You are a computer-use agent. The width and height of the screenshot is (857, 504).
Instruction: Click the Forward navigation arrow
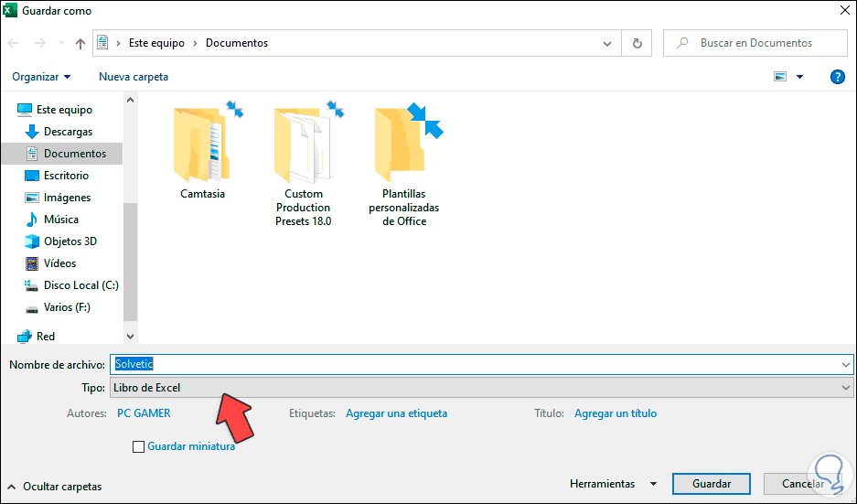[40, 43]
